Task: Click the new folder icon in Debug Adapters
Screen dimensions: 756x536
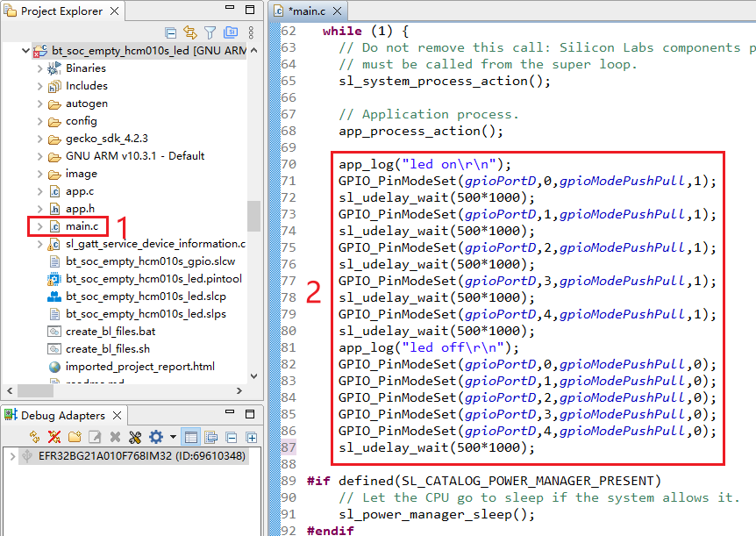Action: click(x=75, y=437)
